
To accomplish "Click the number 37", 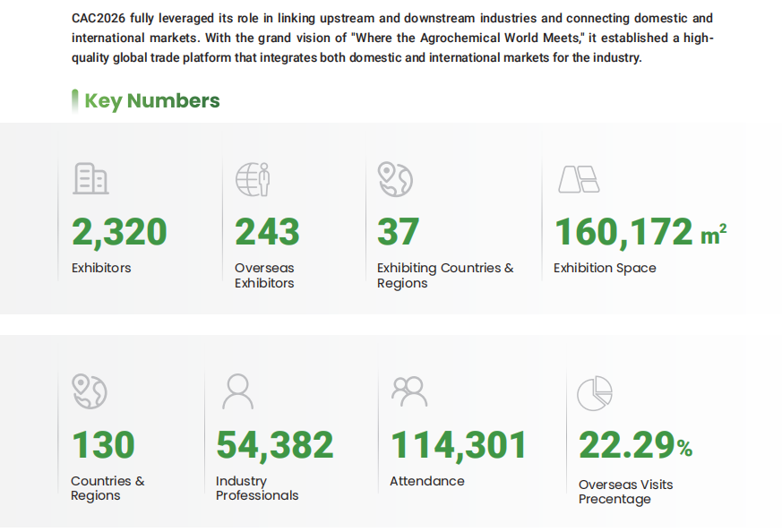I will (x=398, y=232).
